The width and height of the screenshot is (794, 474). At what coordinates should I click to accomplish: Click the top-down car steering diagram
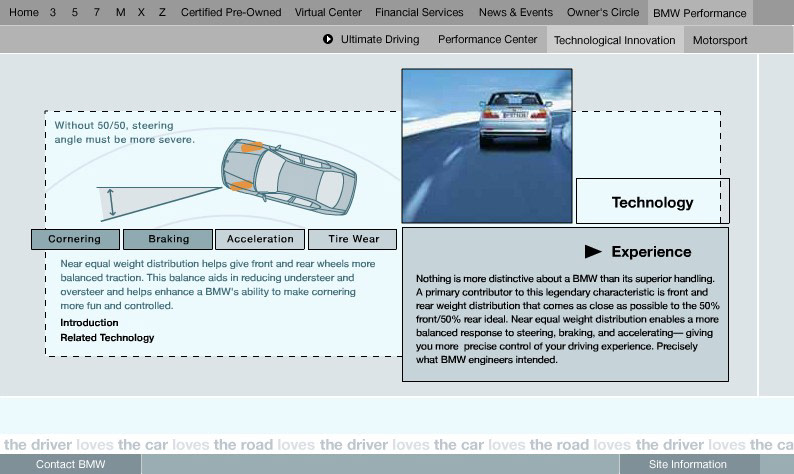point(289,177)
